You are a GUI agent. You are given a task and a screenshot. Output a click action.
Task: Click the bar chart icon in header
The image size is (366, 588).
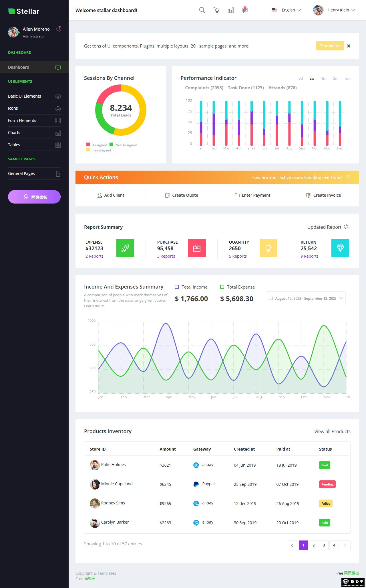point(231,10)
